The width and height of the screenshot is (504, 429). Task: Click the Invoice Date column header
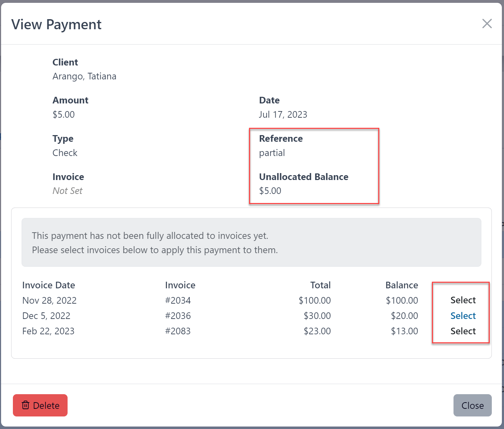pyautogui.click(x=48, y=285)
